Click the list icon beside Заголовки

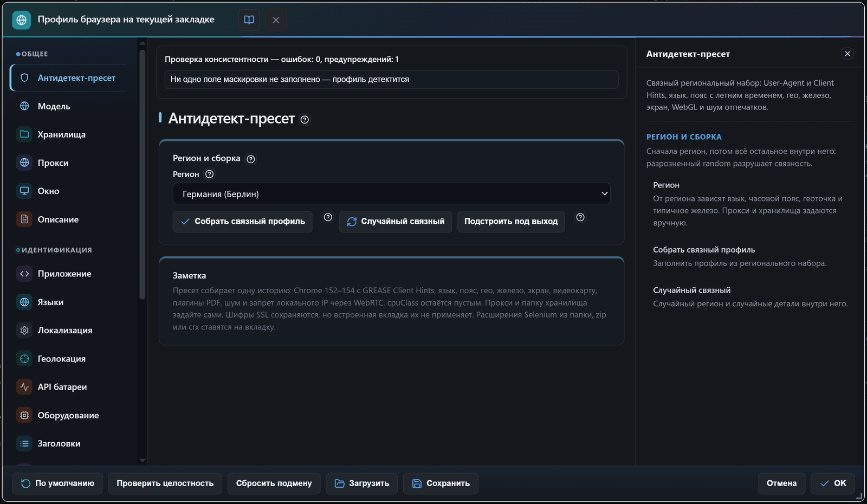click(x=24, y=443)
